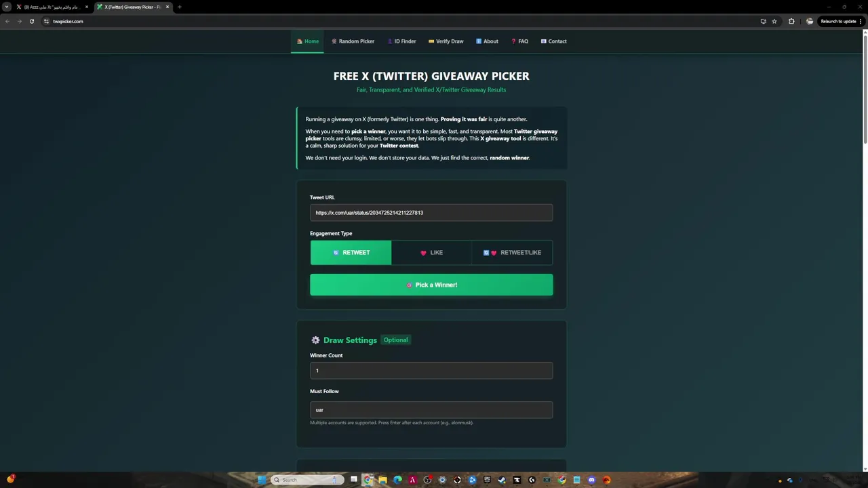Navigate to Verify Draw
Screen dimensions: 868x488
(x=446, y=41)
